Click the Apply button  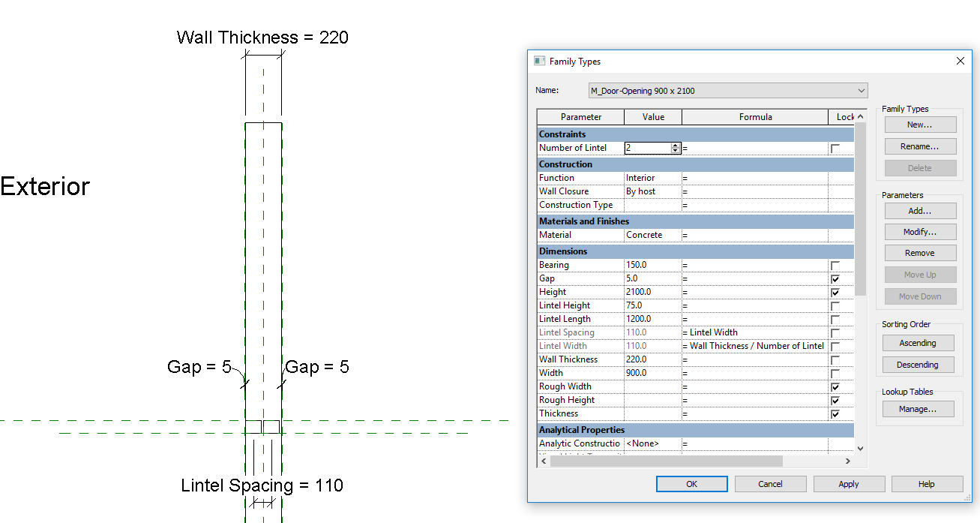pos(849,484)
